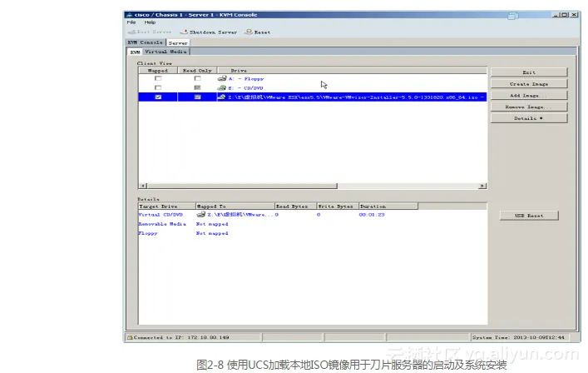
Task: Toggle Read Only for the VMware ISO image
Action: (197, 97)
